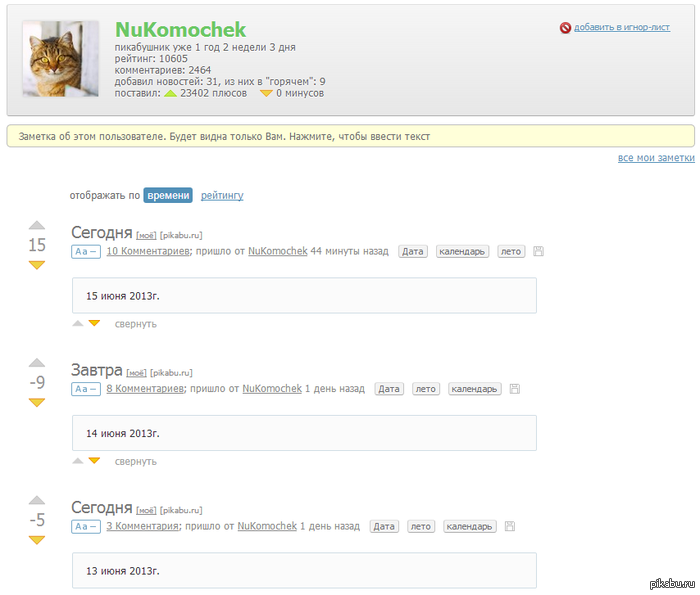This screenshot has height=595, width=700.
Task: Click small downvote arrow under 15 июня 2013г.
Action: pos(94,323)
